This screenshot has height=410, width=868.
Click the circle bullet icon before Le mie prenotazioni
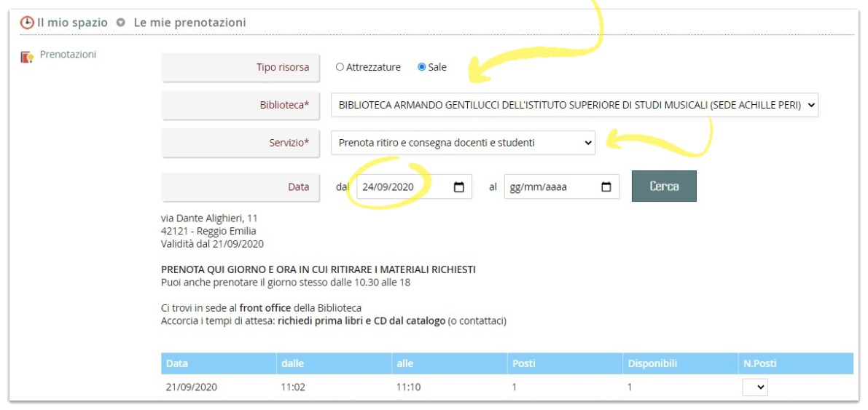pyautogui.click(x=121, y=23)
